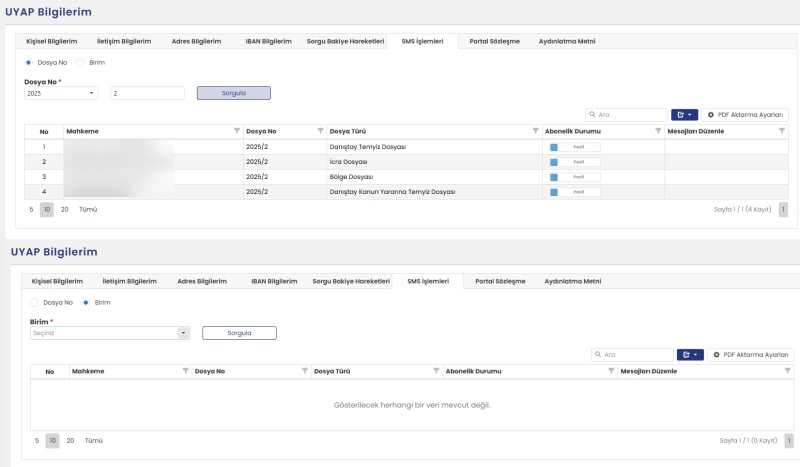Click Mahkeme filter icon in the empty lower table
This screenshot has width=800, height=467.
pos(186,371)
